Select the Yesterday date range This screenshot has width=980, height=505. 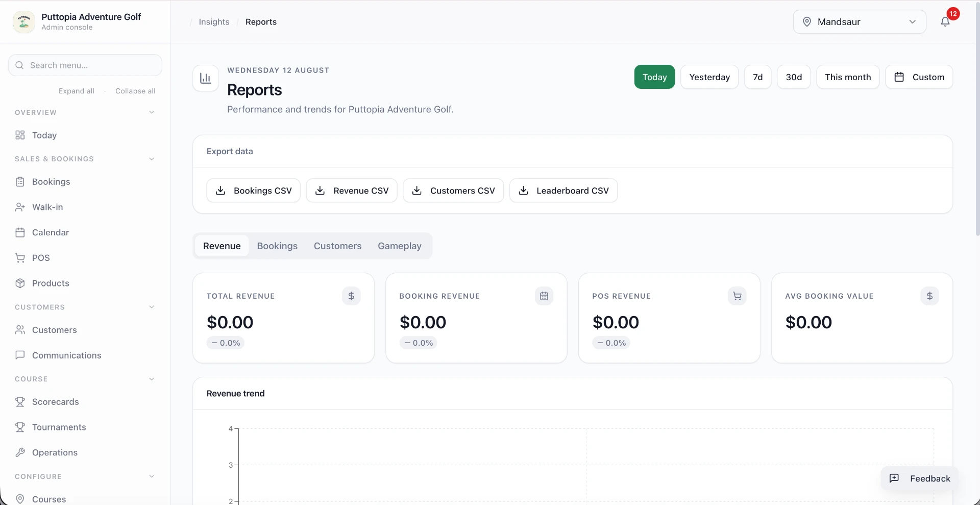coord(709,77)
